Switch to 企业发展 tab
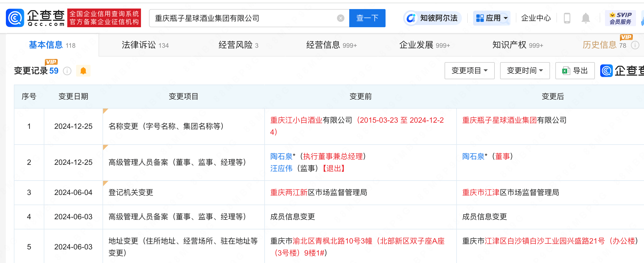644x263 pixels. coord(425,45)
